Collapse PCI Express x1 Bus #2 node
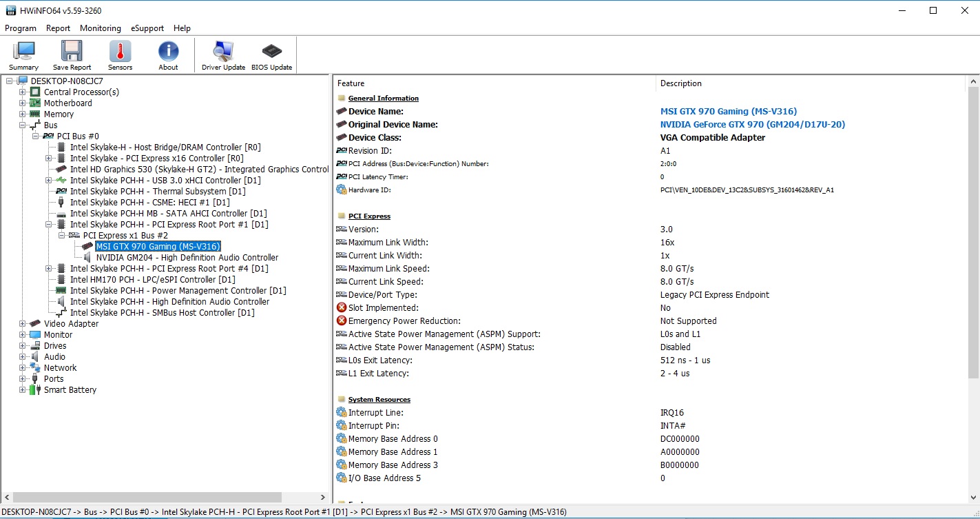The image size is (980, 519). pyautogui.click(x=62, y=236)
